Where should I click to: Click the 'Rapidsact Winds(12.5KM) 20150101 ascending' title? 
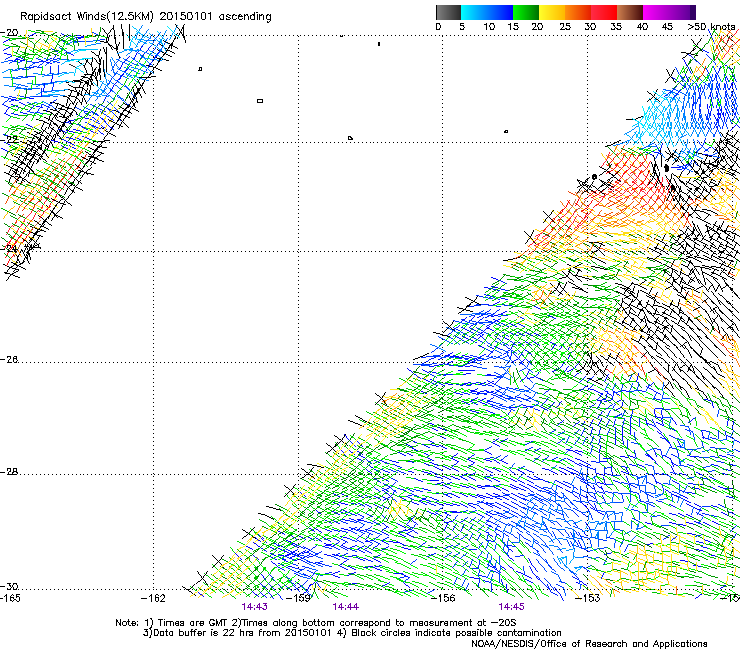point(146,17)
